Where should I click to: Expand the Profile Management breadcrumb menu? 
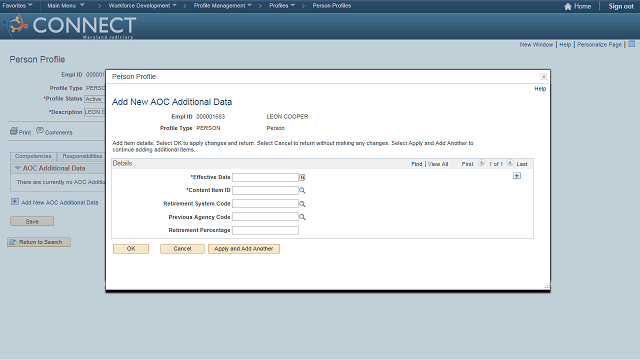pyautogui.click(x=222, y=6)
